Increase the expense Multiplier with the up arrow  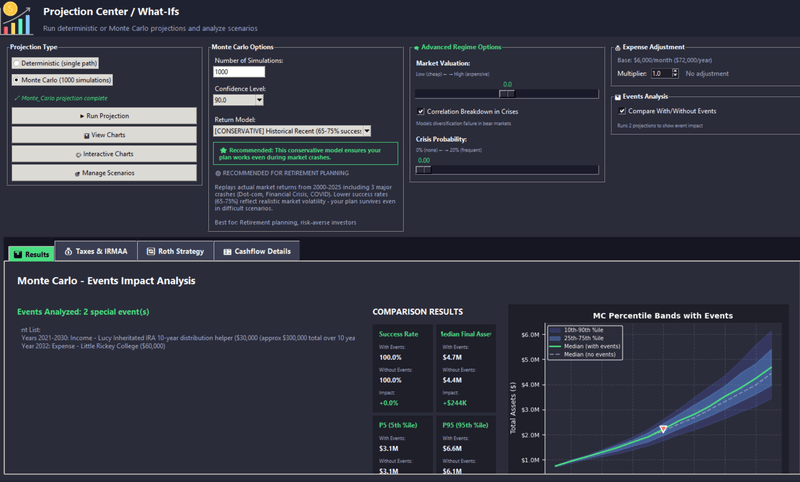(x=676, y=70)
